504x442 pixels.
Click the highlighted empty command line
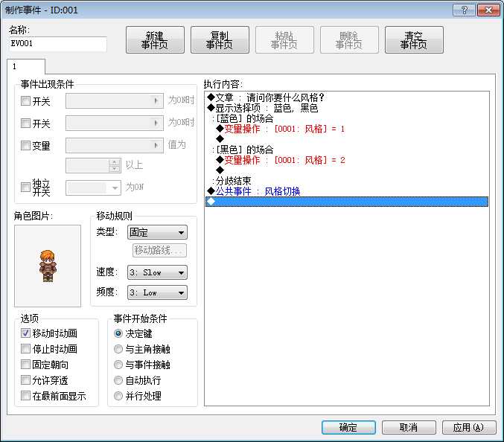point(347,202)
